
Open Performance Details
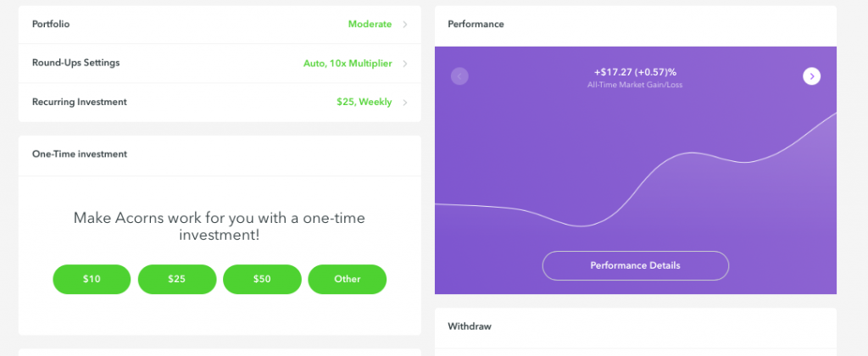[x=636, y=266]
